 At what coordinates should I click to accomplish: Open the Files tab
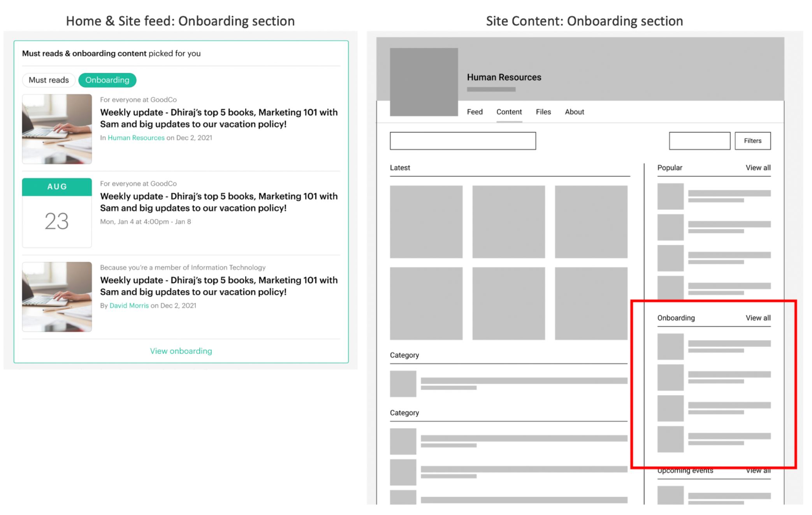pyautogui.click(x=543, y=112)
